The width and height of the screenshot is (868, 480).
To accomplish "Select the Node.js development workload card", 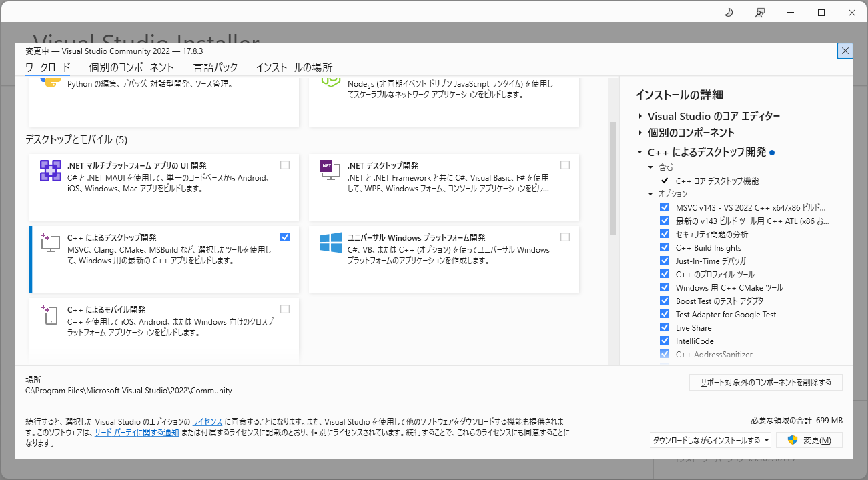I will 444,101.
